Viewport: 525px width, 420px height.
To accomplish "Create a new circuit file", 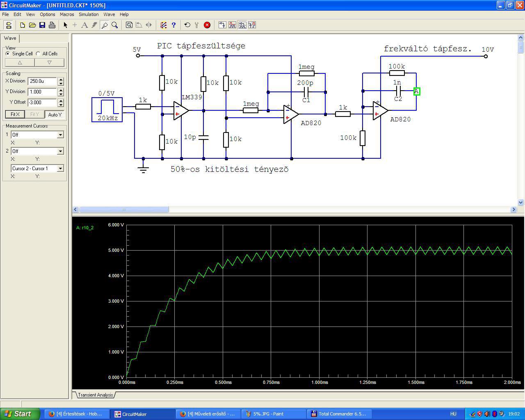I will point(23,25).
